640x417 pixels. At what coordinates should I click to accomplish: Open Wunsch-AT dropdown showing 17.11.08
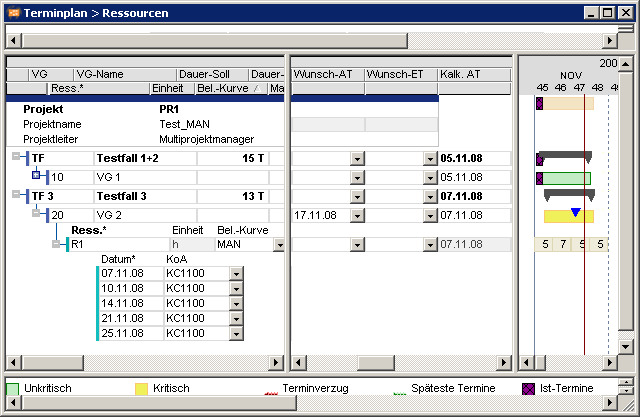click(x=357, y=215)
